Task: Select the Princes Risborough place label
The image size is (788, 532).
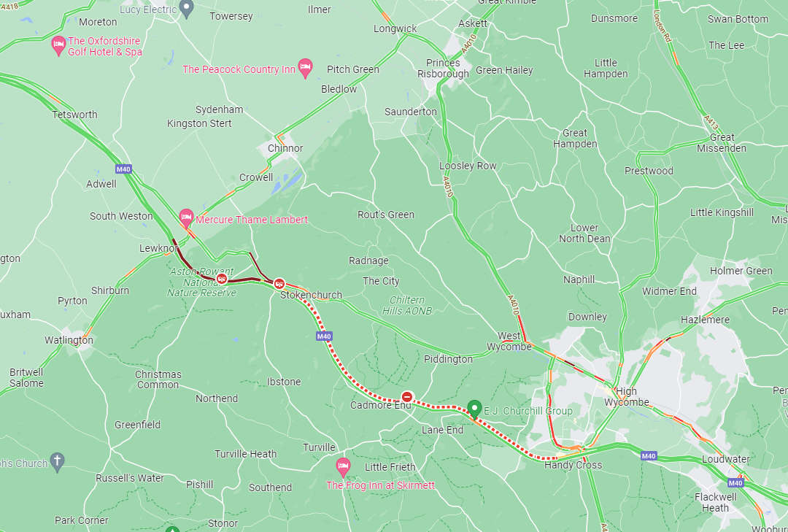Action: tap(443, 69)
